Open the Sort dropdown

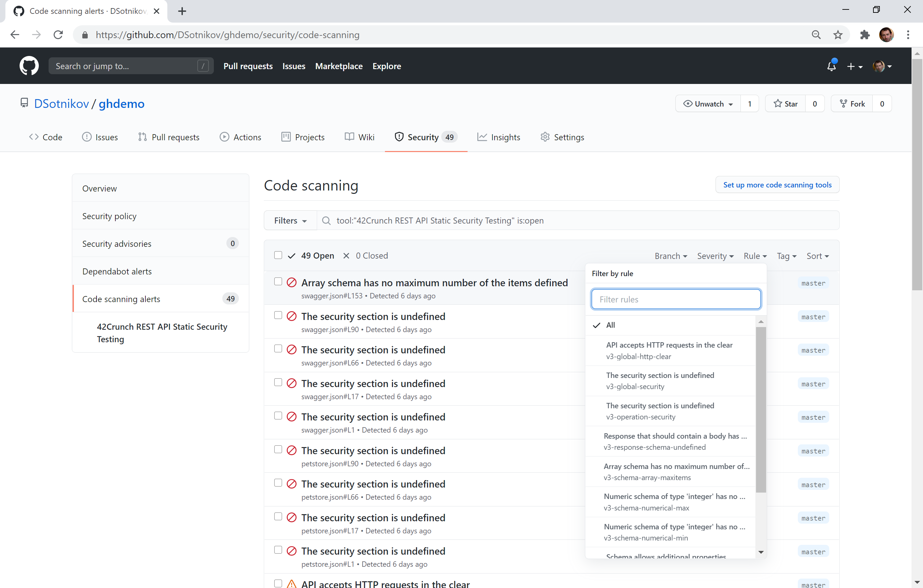tap(817, 256)
